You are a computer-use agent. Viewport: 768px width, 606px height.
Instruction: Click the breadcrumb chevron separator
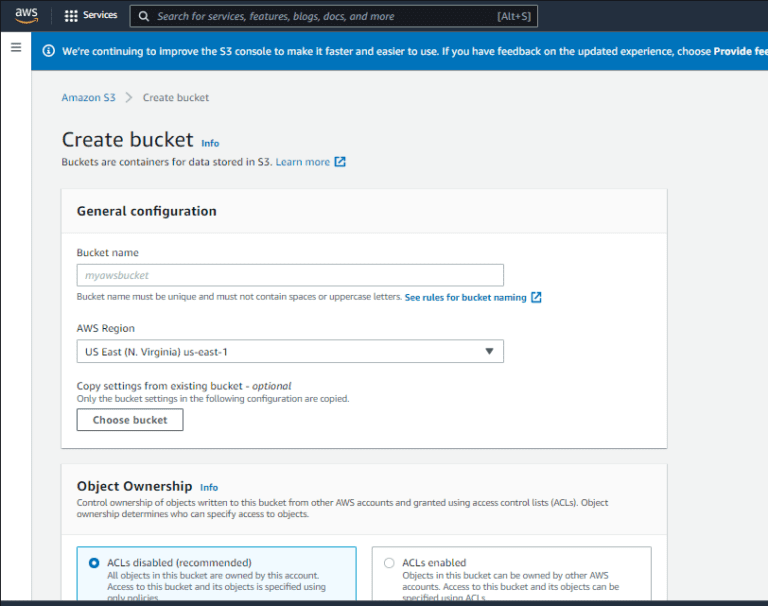tap(129, 97)
